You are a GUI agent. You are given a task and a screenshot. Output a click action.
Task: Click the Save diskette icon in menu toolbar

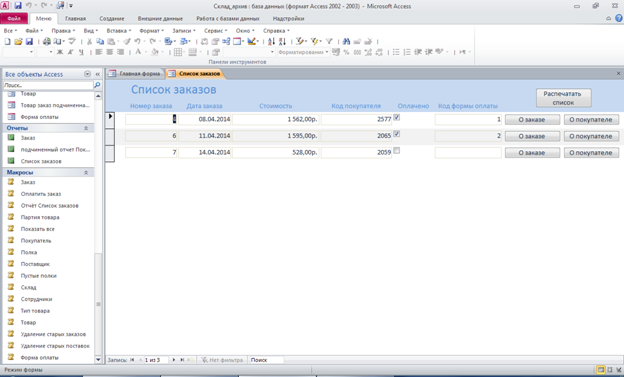[x=29, y=41]
